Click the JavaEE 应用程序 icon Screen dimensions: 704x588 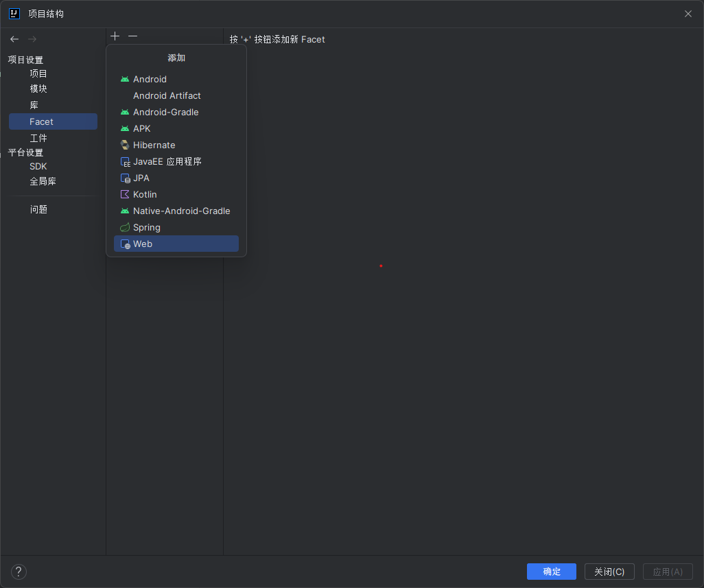126,162
